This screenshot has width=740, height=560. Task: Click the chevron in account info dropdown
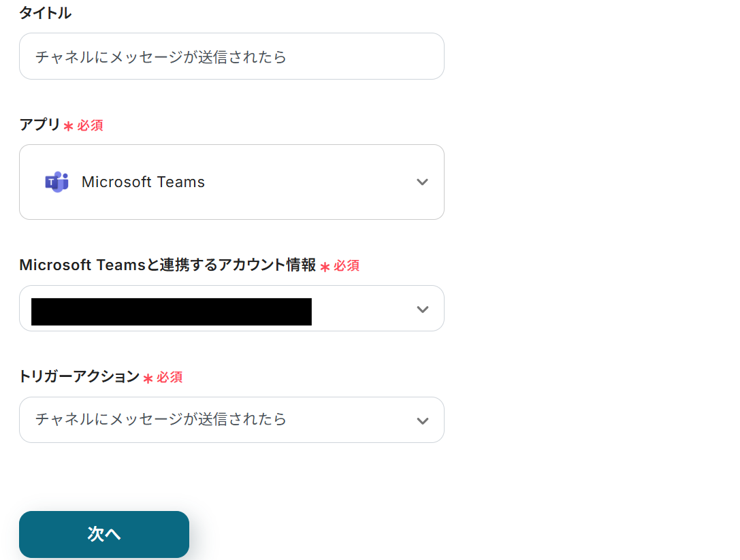[x=422, y=310]
